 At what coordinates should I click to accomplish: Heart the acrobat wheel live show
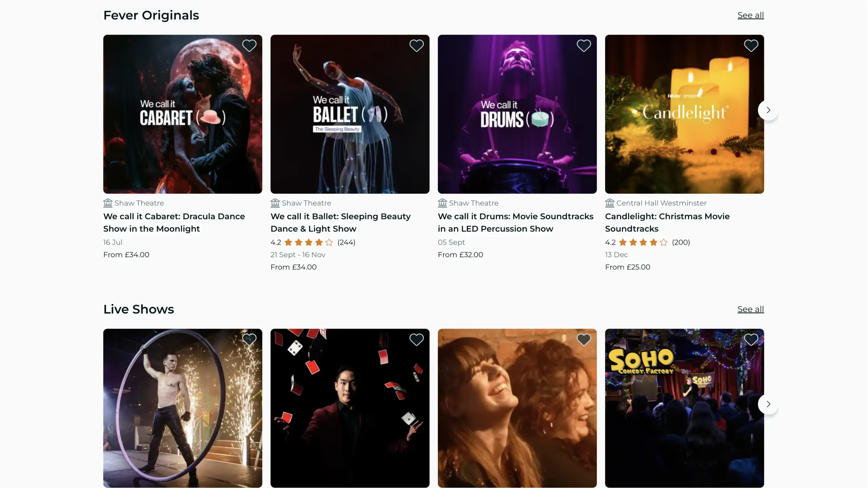249,339
